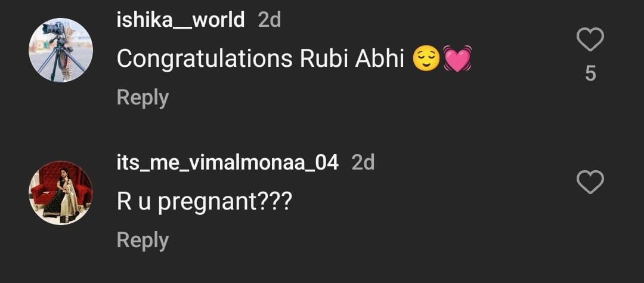644x283 pixels.
Task: Reply to the 'R u pregnant???' comment
Action: [x=143, y=240]
